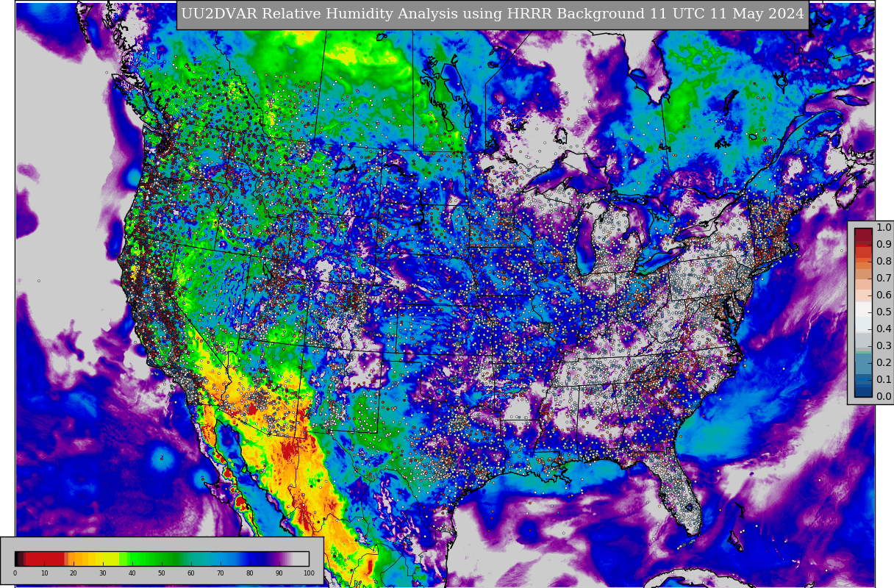Click the 0.6 label on right colorbar

(x=884, y=295)
